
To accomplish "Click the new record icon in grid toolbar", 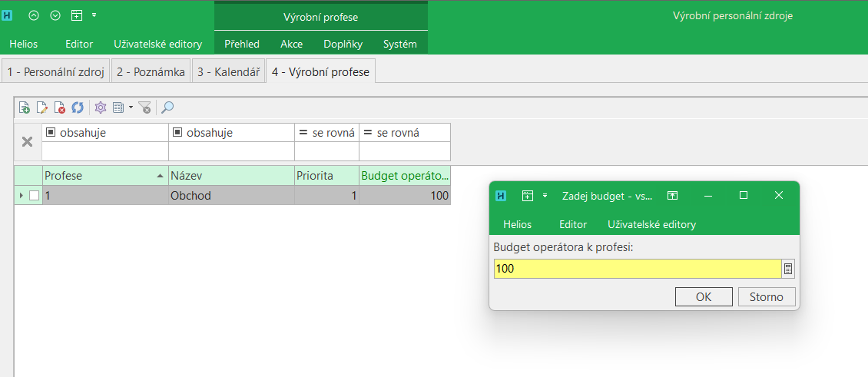I will coord(25,108).
